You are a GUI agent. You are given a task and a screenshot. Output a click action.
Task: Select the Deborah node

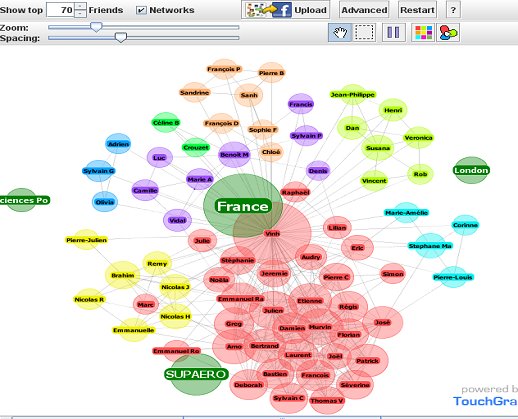click(248, 385)
